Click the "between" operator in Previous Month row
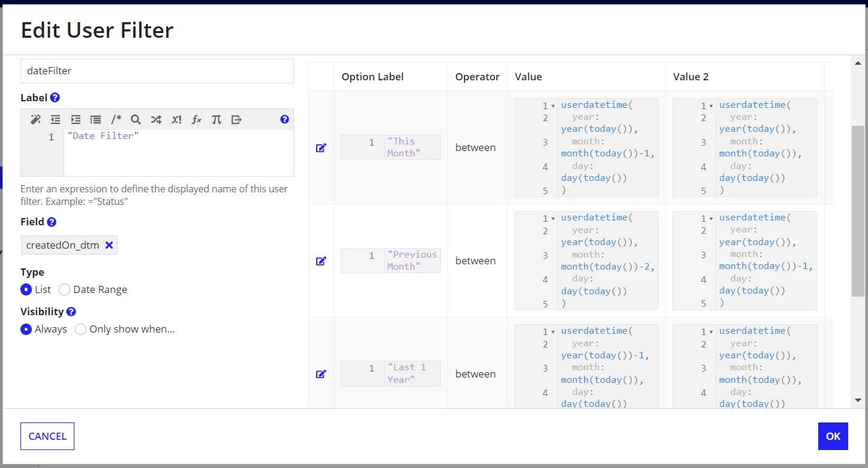 click(x=475, y=261)
